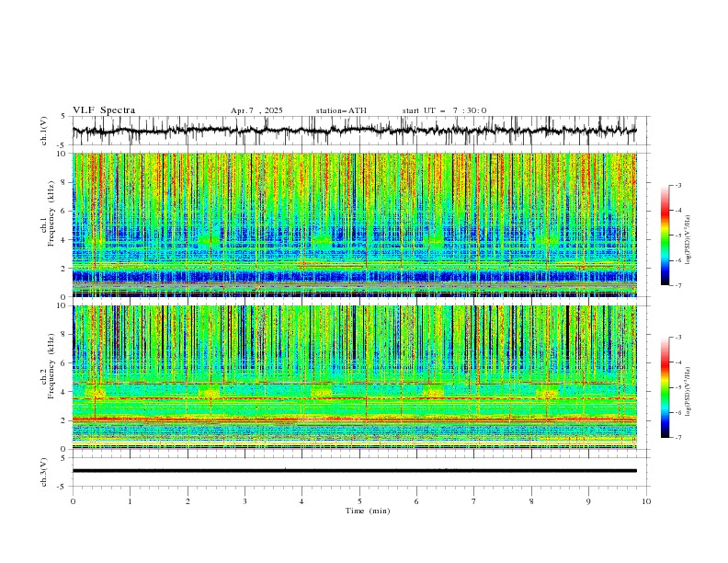Click time axis tick label "1"
This screenshot has width=728, height=563.
[x=131, y=501]
